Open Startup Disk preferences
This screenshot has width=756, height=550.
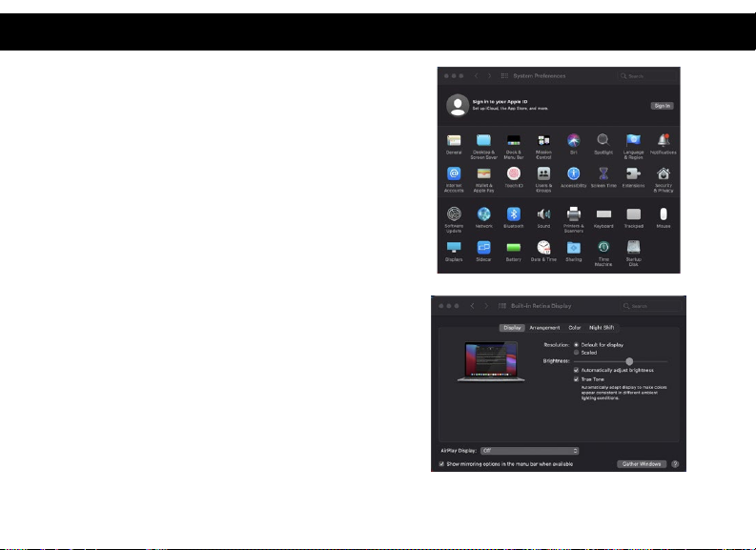633,254
